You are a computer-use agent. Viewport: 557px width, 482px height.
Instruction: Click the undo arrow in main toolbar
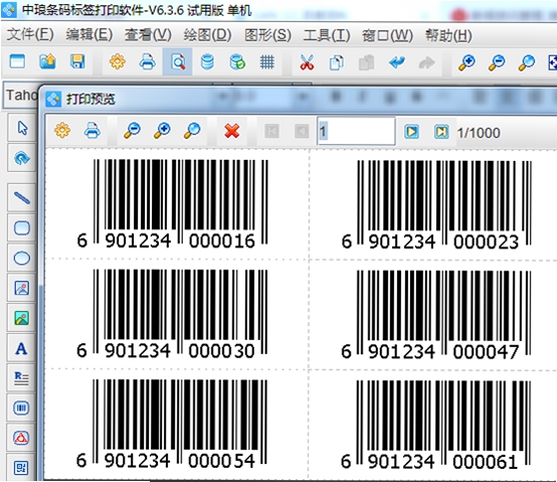(397, 63)
